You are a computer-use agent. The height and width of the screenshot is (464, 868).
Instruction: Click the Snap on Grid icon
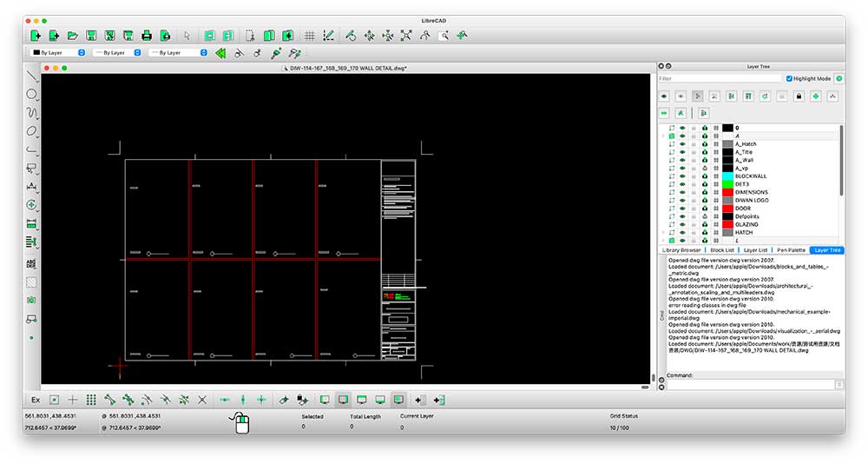[91, 400]
